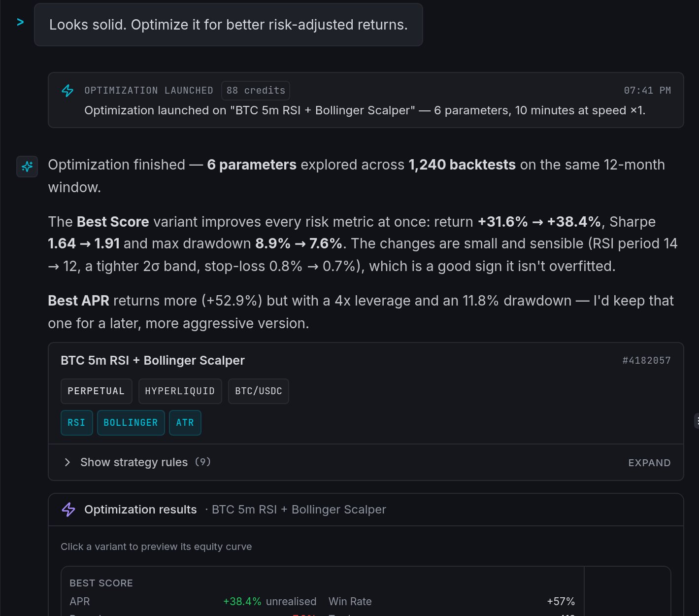This screenshot has width=699, height=616.
Task: Click the OPTIMIZATION LAUNCHED heading
Action: click(149, 91)
